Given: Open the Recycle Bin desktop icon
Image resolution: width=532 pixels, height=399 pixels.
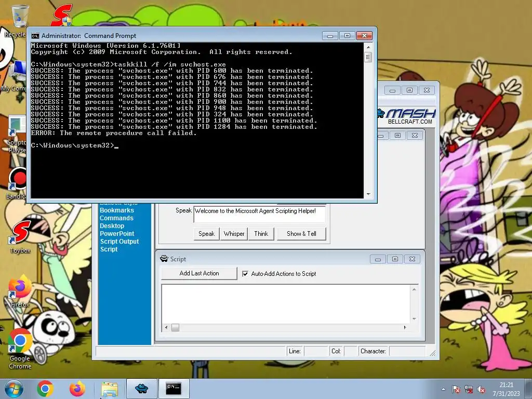Looking at the screenshot, I should 19,17.
